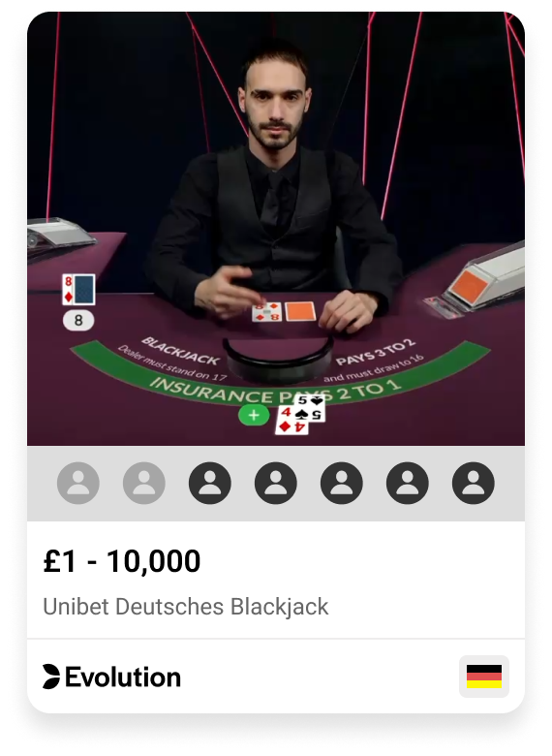Click the green plus button on table

254,415
